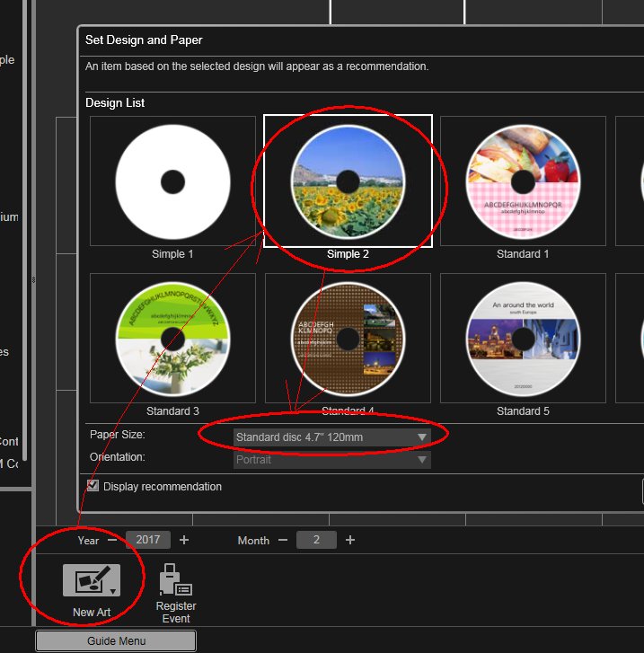644x653 pixels.
Task: Select the Simple 1 blank disc design
Action: (x=172, y=181)
